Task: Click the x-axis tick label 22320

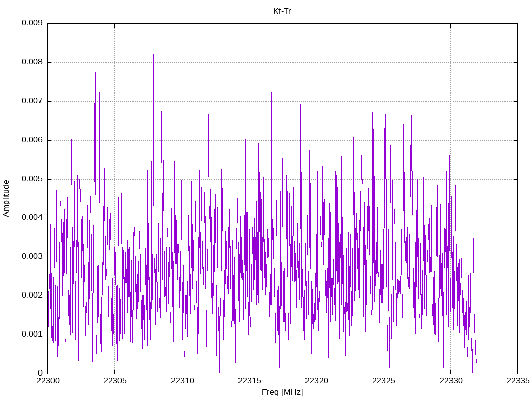Action: [x=316, y=381]
